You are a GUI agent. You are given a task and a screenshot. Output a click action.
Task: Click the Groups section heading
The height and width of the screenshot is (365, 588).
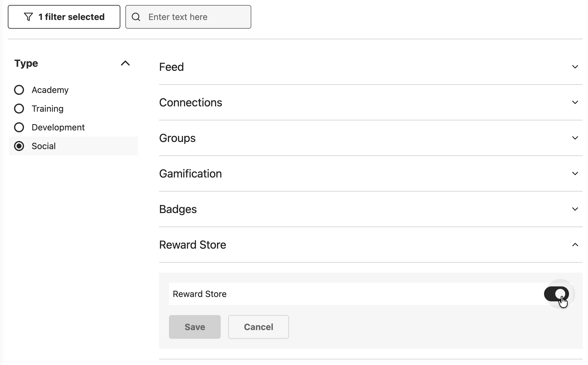tap(177, 138)
